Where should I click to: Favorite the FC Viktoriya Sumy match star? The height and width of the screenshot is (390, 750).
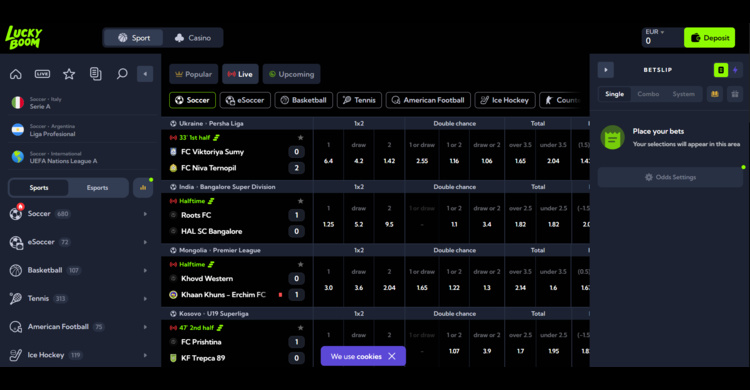click(x=300, y=138)
